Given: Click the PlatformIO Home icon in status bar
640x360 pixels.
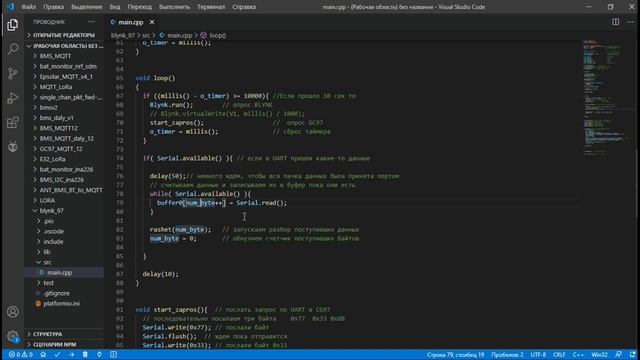Looking at the screenshot, I should 43,355.
